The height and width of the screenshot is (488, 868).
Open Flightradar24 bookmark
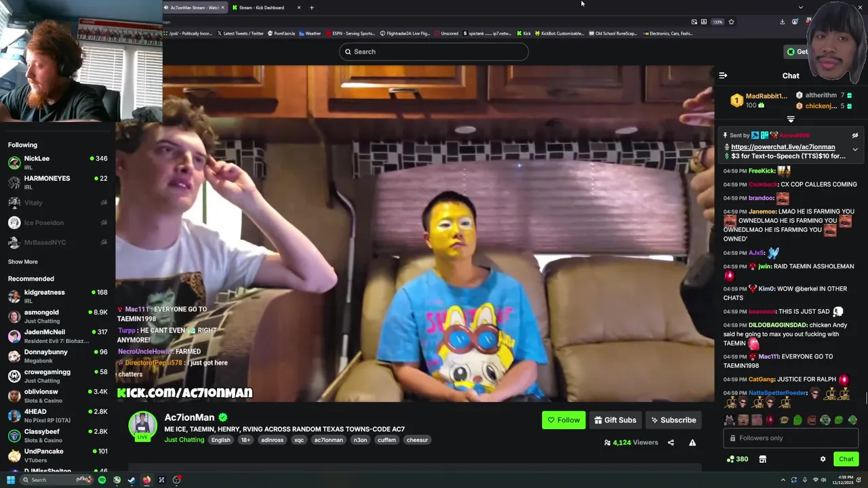pos(406,33)
